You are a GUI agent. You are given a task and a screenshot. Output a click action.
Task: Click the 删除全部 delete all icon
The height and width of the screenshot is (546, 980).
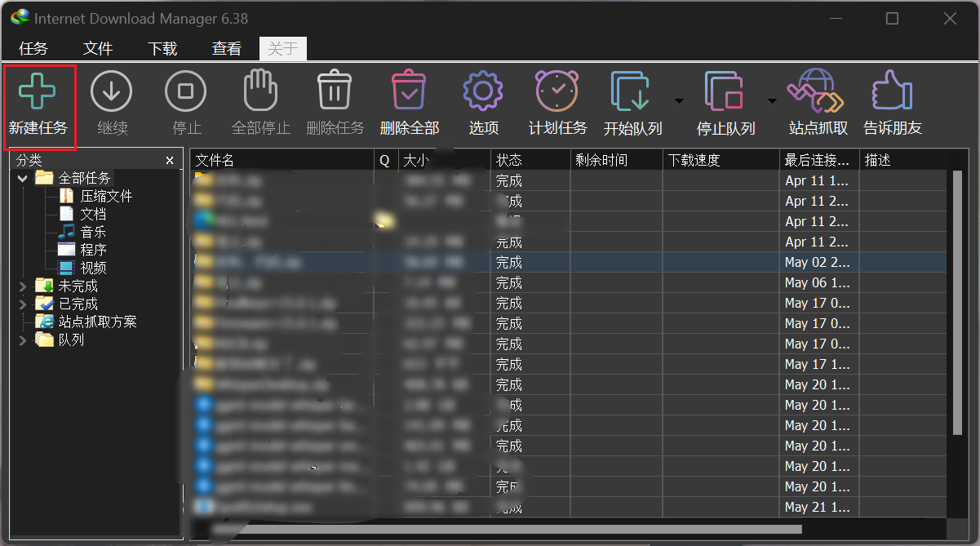point(410,90)
